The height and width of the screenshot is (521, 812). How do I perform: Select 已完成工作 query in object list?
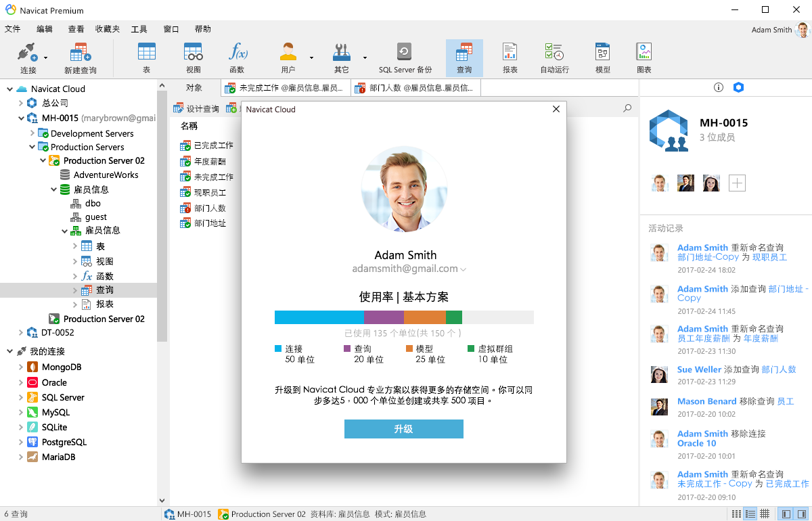click(x=207, y=145)
